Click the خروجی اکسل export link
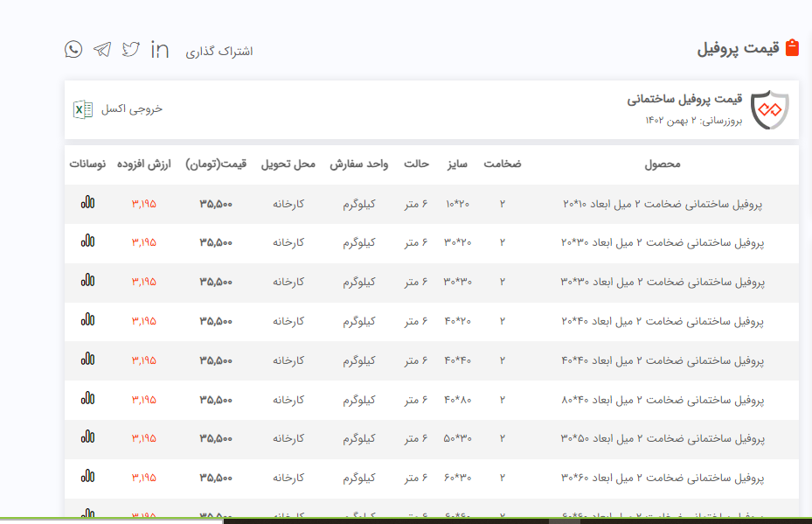This screenshot has width=812, height=524. (x=131, y=109)
